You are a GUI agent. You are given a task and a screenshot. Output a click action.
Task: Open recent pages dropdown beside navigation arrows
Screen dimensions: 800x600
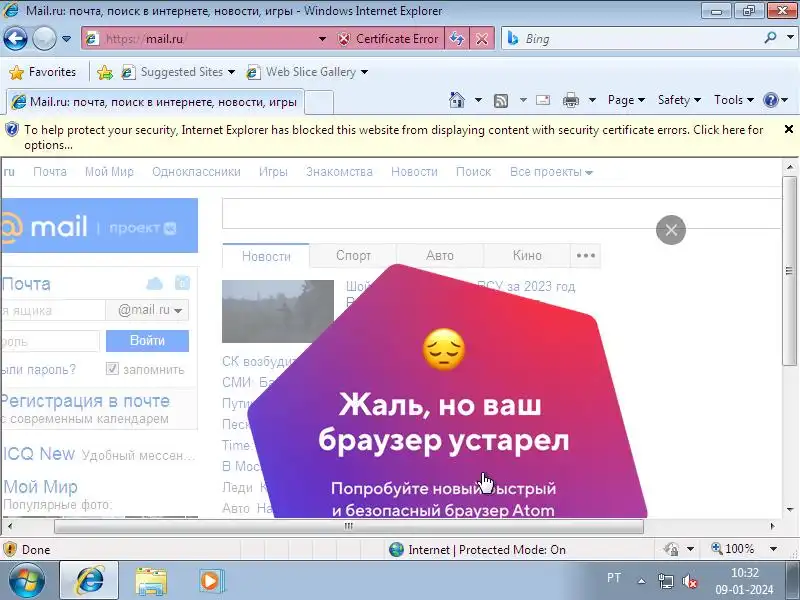(x=66, y=39)
